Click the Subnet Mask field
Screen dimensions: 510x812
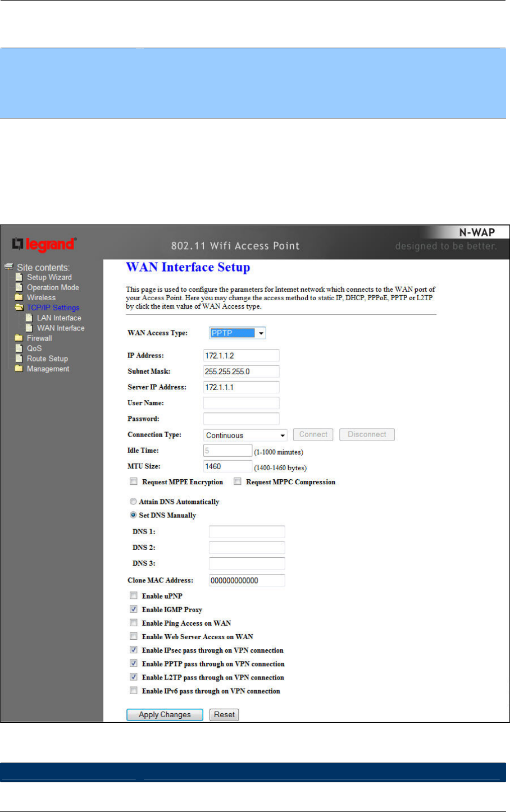click(241, 371)
